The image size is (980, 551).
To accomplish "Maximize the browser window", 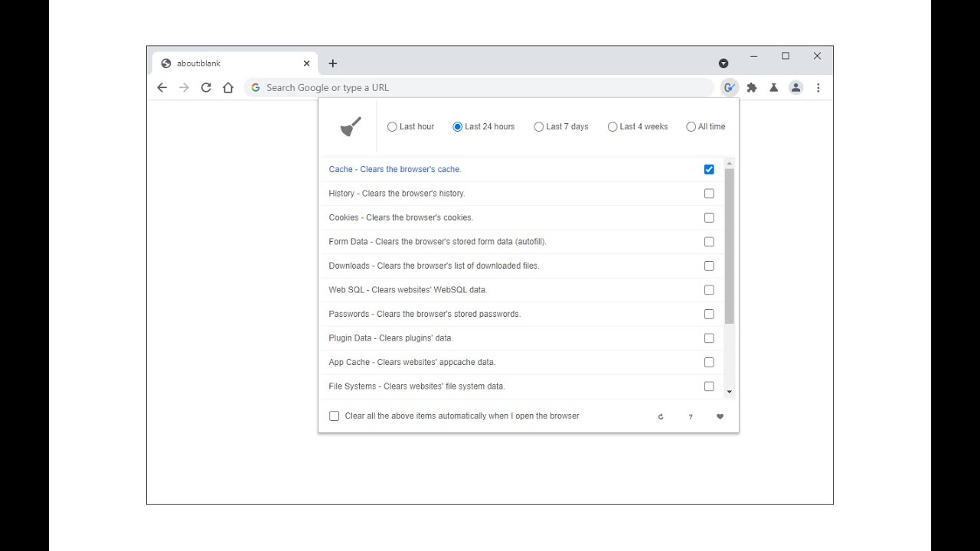I will pos(786,56).
